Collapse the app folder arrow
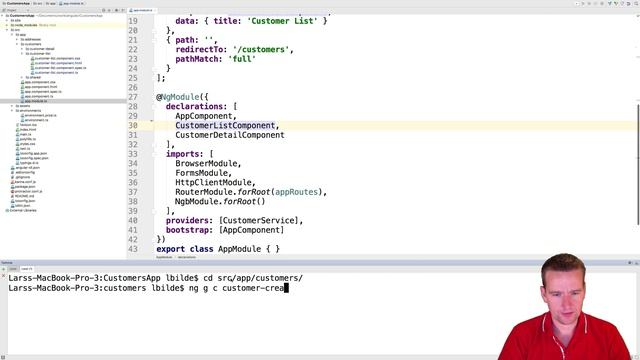640x360 pixels. 12,35
